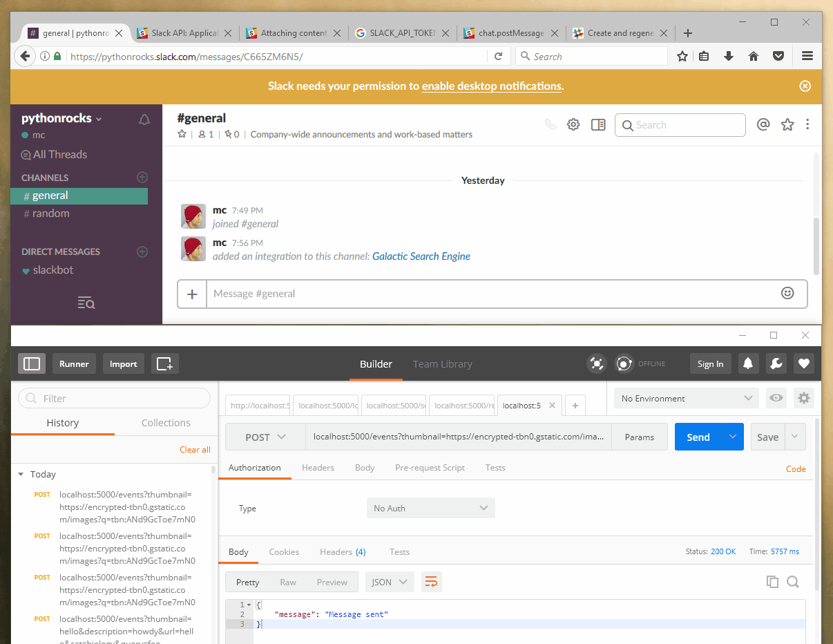Copy response body to clipboard
The image size is (833, 644).
pos(772,582)
